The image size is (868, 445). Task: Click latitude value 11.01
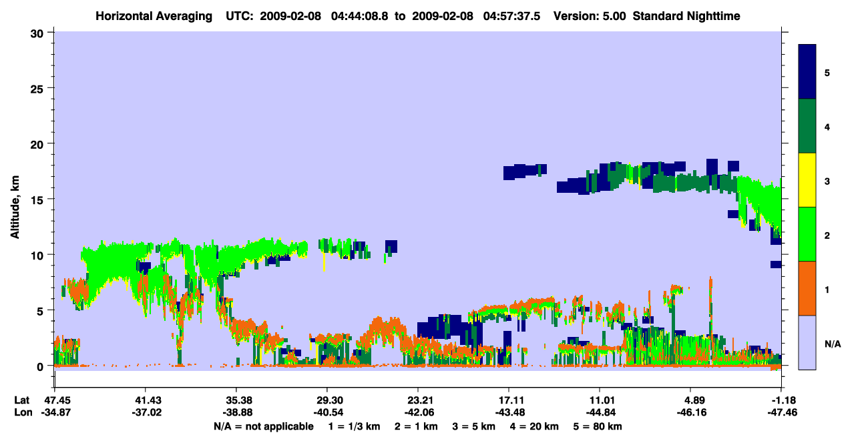click(x=600, y=400)
